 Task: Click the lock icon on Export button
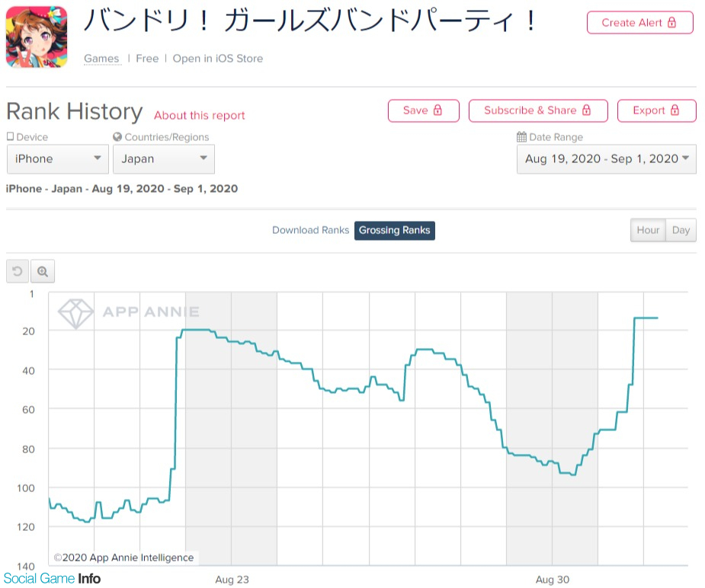click(x=675, y=110)
